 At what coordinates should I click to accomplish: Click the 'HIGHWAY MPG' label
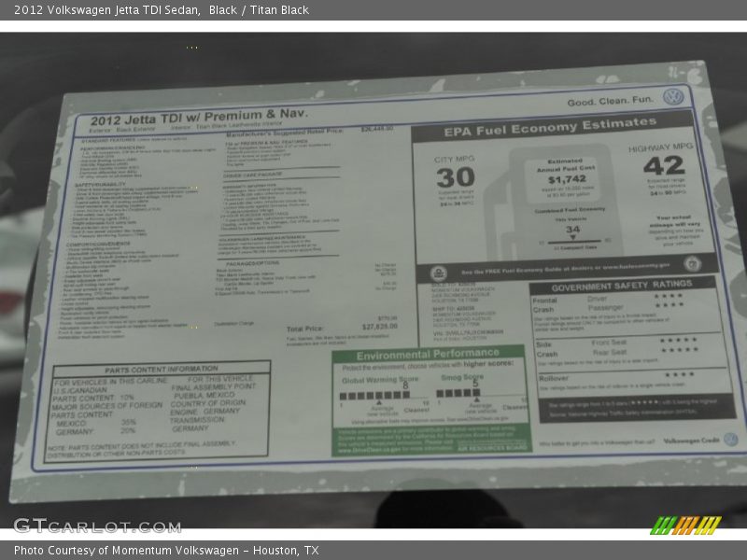(661, 147)
